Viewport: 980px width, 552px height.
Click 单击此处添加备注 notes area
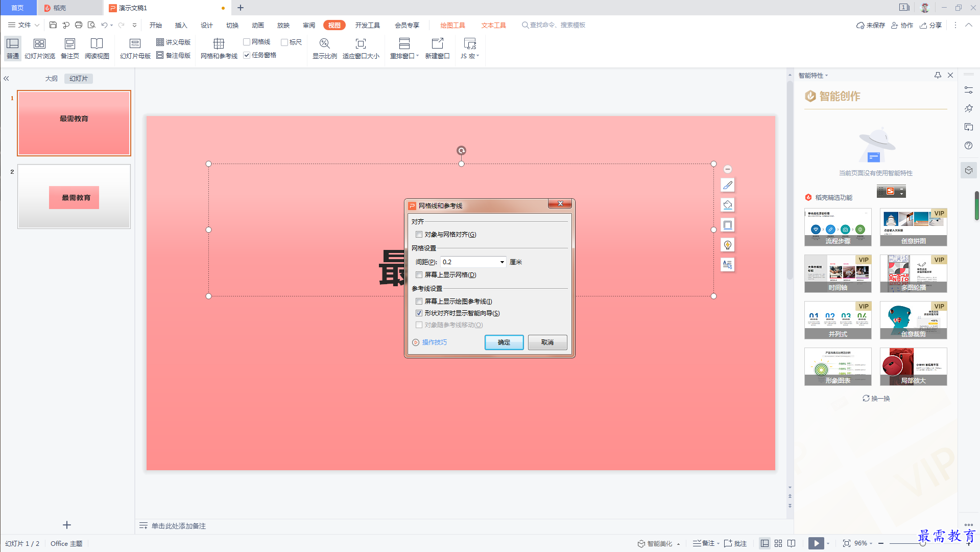178,526
